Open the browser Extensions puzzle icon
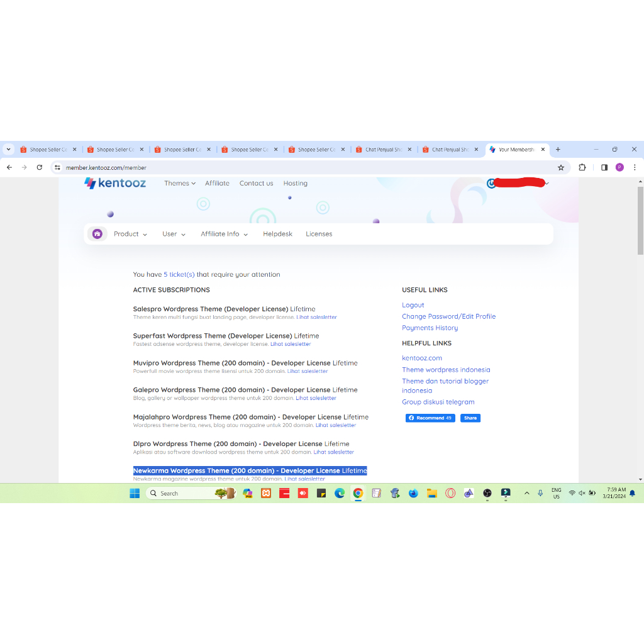 coord(582,167)
